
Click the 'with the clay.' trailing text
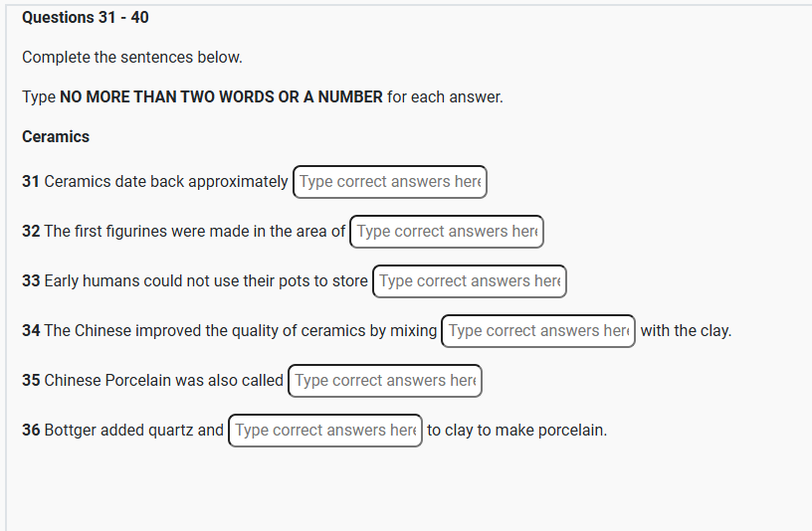click(x=686, y=331)
